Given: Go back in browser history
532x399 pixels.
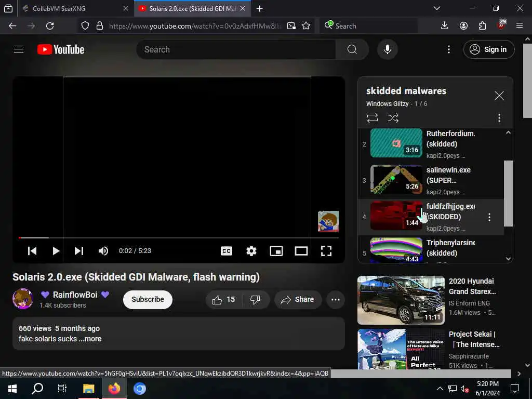Looking at the screenshot, I should point(12,26).
